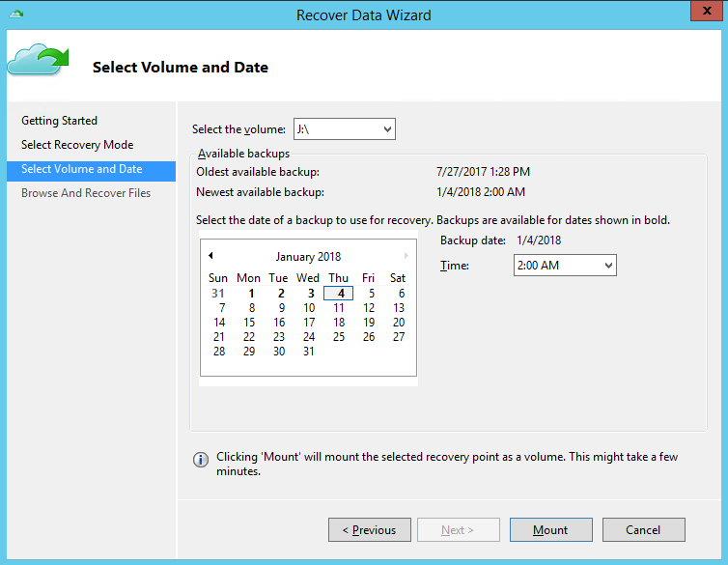Click the January 2018 month title
728x565 pixels.
coord(308,257)
